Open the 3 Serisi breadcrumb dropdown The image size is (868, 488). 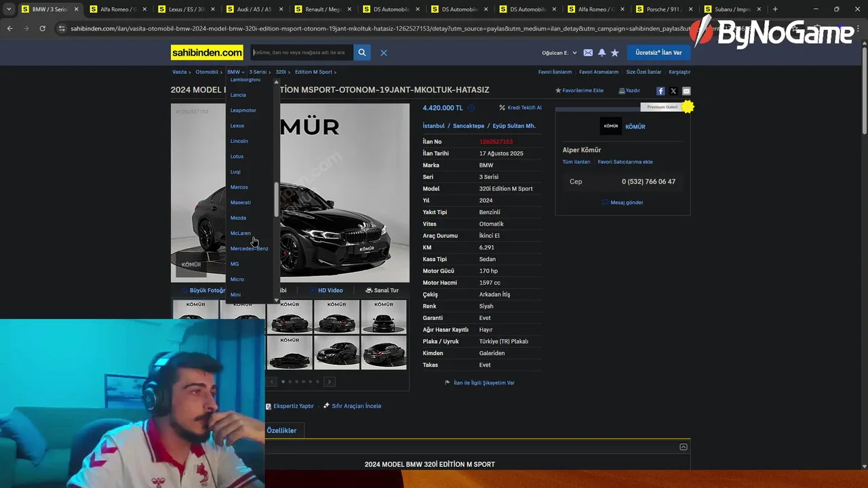pos(259,72)
